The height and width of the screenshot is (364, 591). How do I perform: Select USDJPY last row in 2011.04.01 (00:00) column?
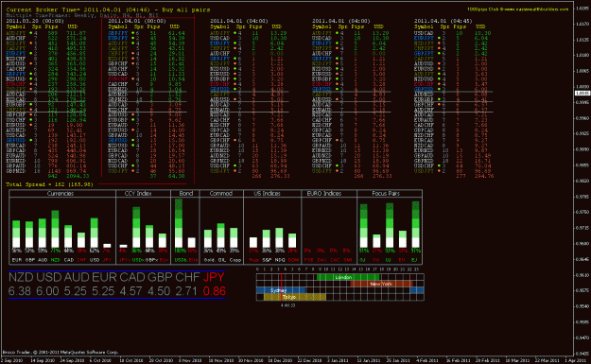coord(147,171)
